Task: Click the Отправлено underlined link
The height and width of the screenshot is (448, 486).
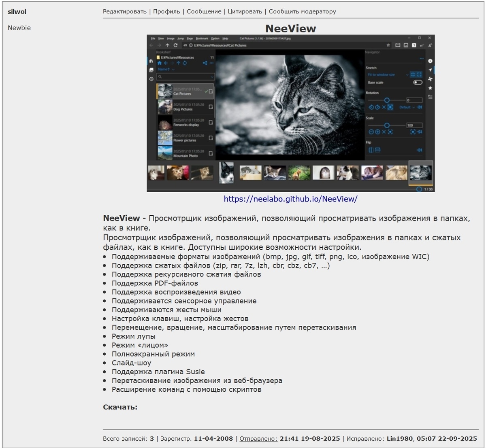Action: (x=258, y=438)
